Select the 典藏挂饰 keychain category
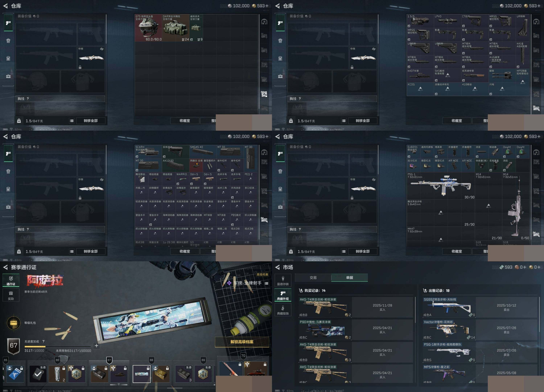 283,310
